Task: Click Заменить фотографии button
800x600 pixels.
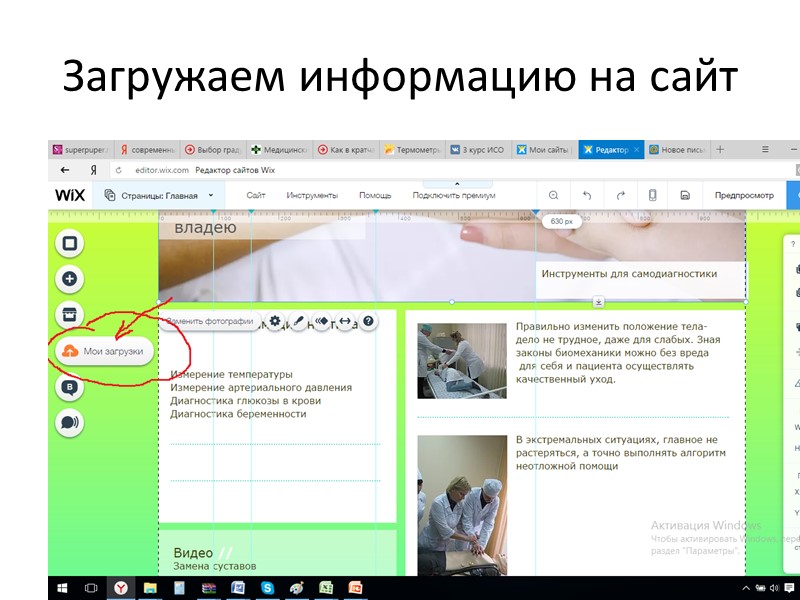Action: (x=210, y=321)
